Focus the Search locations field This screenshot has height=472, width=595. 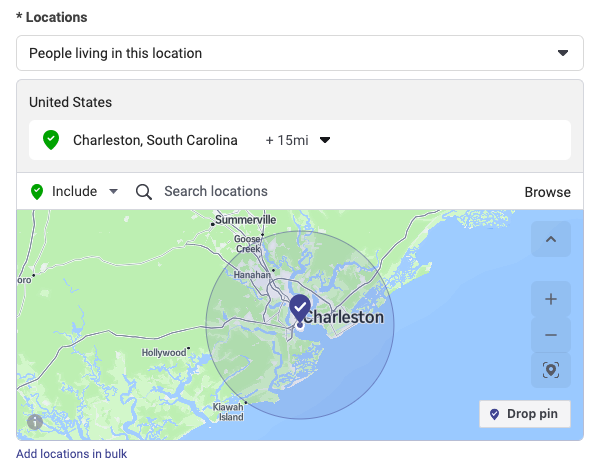[216, 191]
